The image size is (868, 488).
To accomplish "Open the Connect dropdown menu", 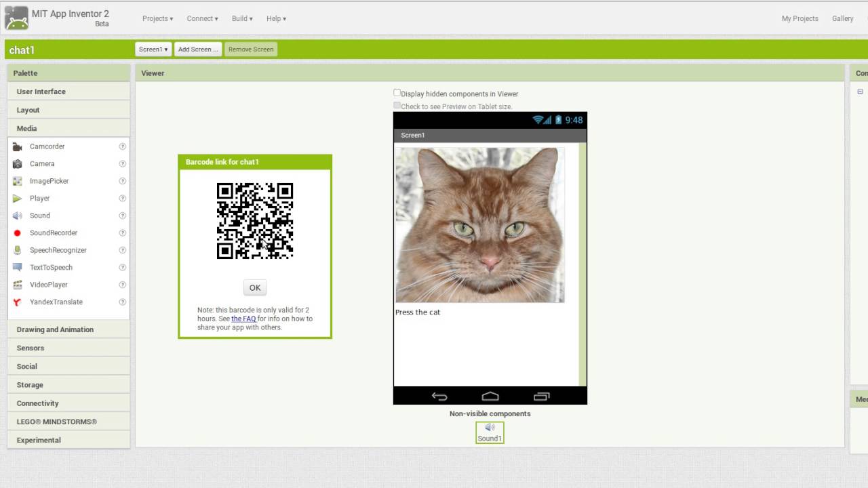I will (x=202, y=18).
